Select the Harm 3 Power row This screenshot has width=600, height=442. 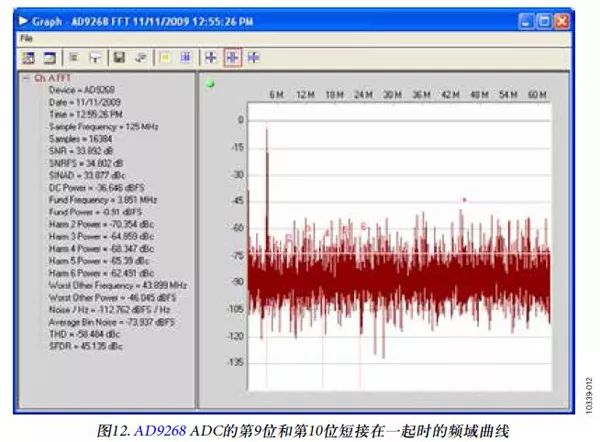coord(101,236)
